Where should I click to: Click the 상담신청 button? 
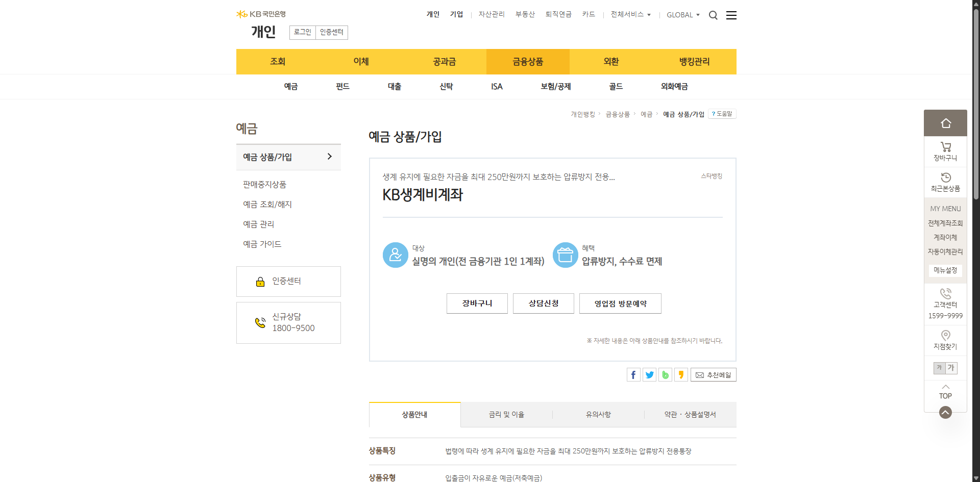point(544,303)
